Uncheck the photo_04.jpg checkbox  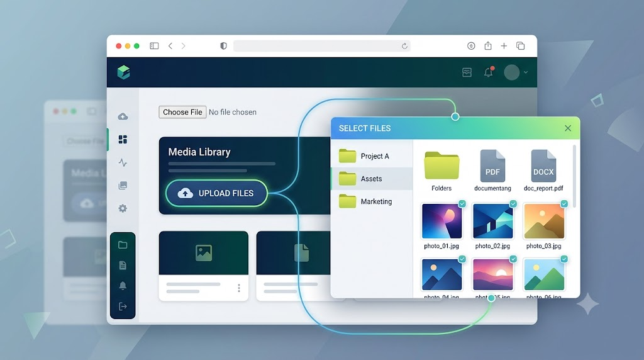[x=462, y=259]
